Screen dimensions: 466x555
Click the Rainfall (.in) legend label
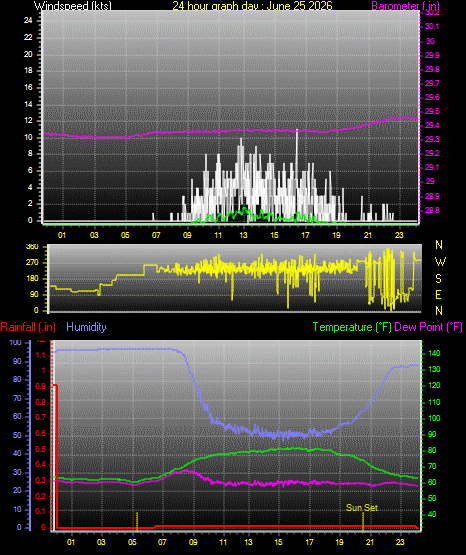(x=28, y=327)
